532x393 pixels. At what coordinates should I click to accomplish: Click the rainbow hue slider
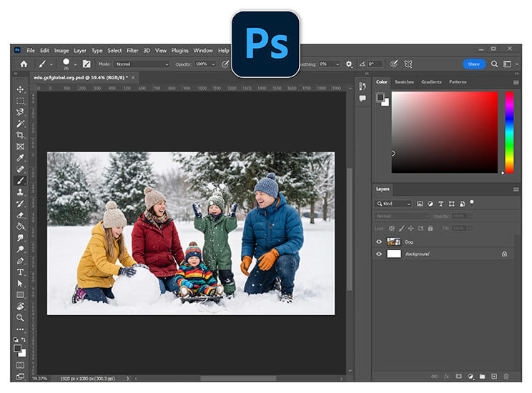tap(509, 132)
